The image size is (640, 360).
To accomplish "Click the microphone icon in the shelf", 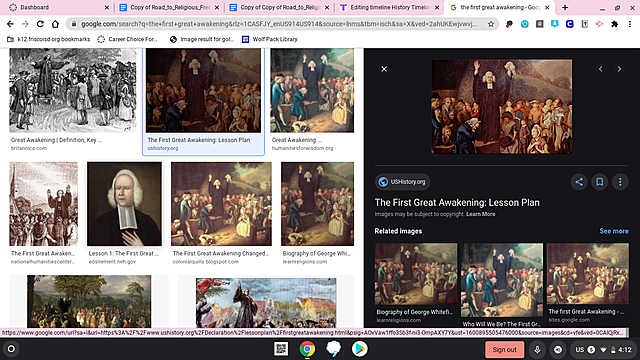I will (x=537, y=349).
